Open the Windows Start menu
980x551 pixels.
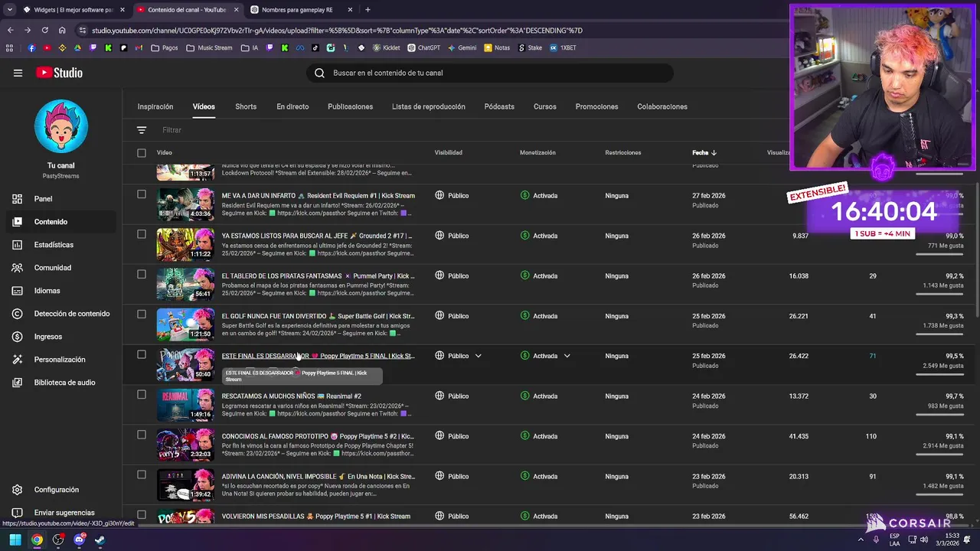pos(15,540)
